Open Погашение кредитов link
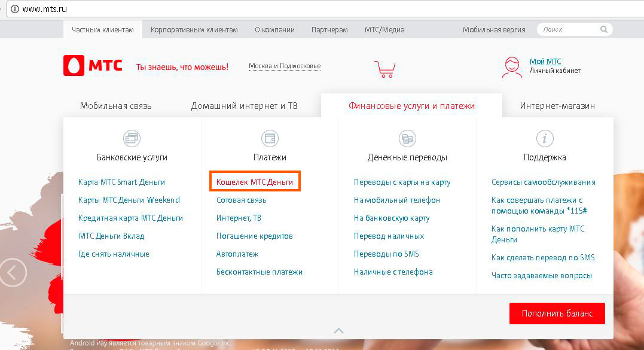The image size is (644, 350). pos(254,236)
